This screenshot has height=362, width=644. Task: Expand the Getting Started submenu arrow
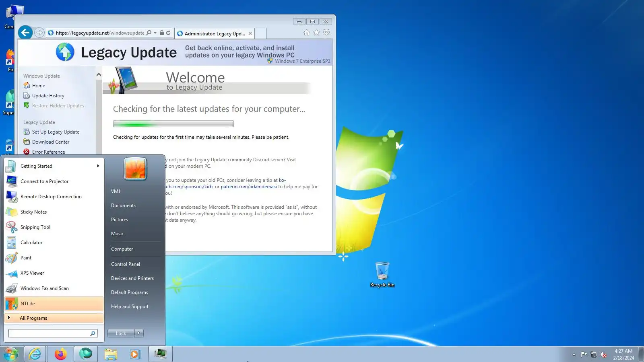tap(98, 166)
